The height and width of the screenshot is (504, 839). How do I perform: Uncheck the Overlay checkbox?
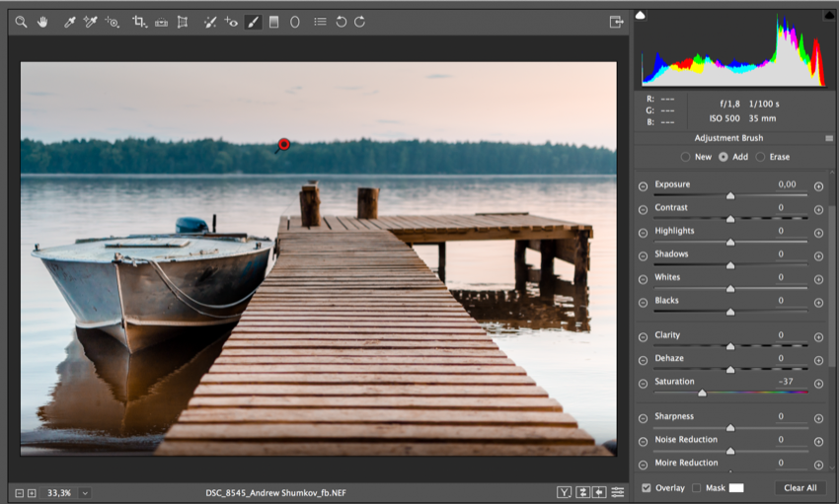(x=646, y=488)
